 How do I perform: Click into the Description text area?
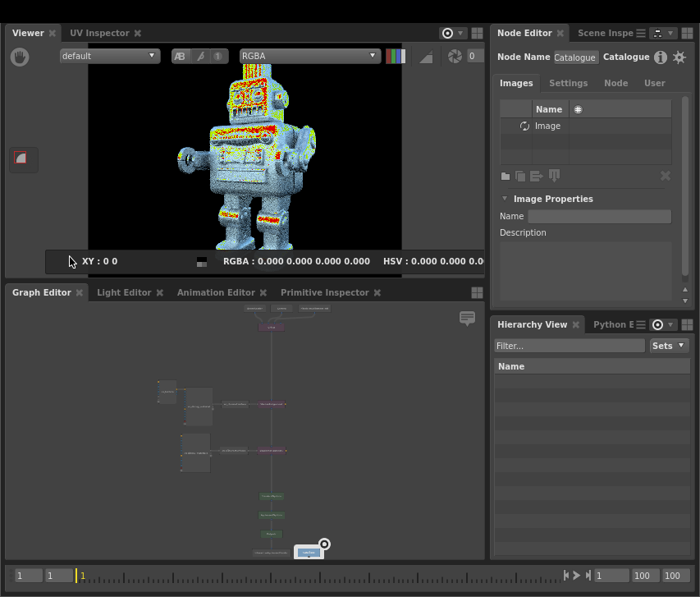pyautogui.click(x=586, y=271)
